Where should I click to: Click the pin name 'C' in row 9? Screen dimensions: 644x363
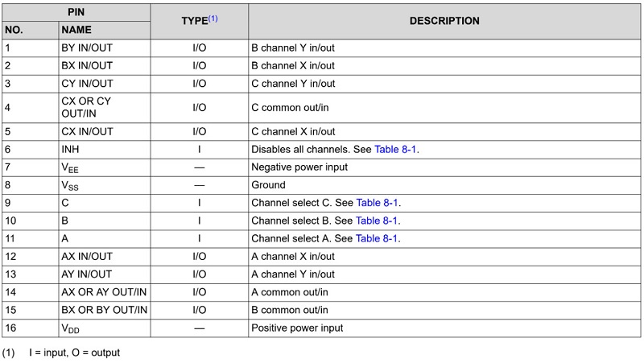click(65, 203)
